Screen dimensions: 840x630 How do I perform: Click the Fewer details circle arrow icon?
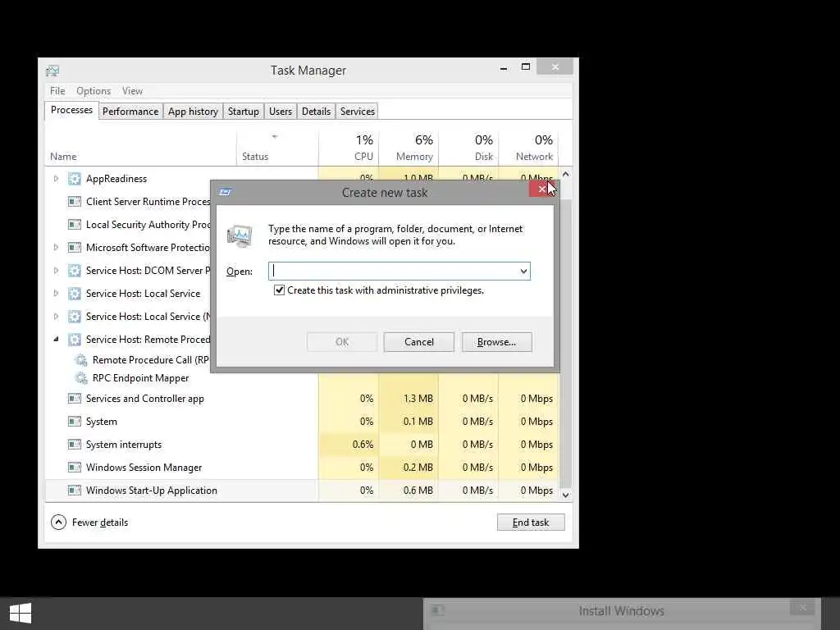point(58,523)
